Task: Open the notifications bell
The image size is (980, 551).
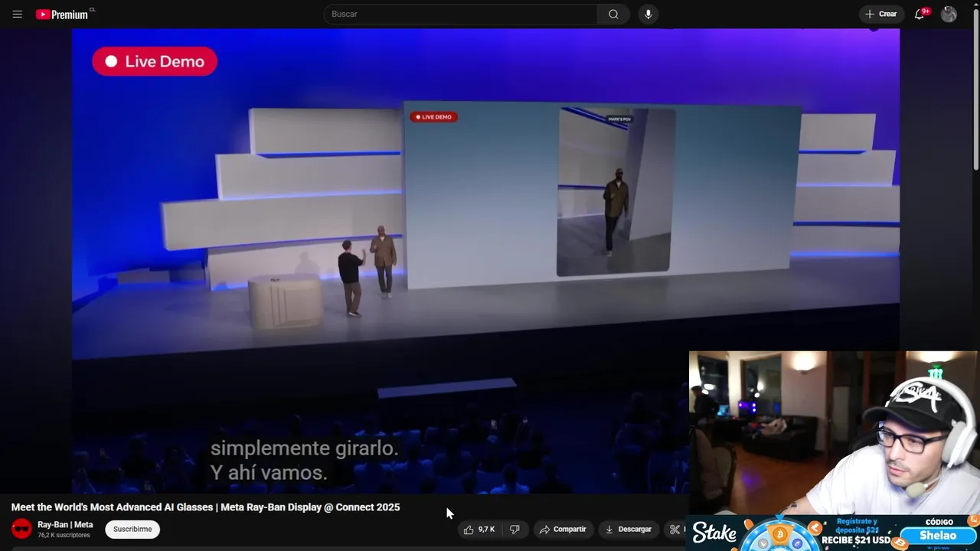Action: click(920, 14)
